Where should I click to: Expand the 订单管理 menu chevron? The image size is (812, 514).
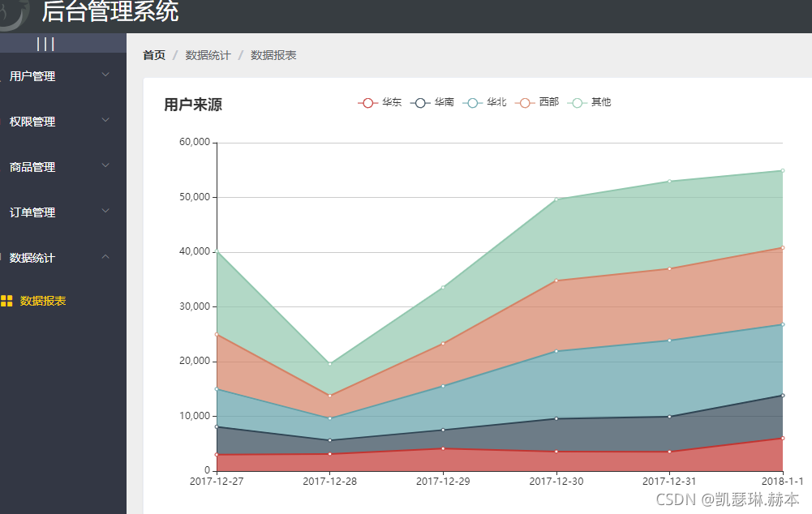105,211
